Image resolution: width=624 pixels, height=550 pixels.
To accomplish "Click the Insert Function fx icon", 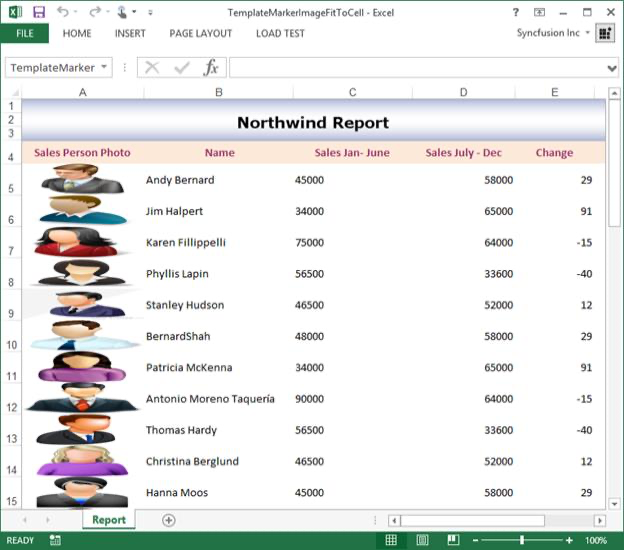I will [x=211, y=68].
